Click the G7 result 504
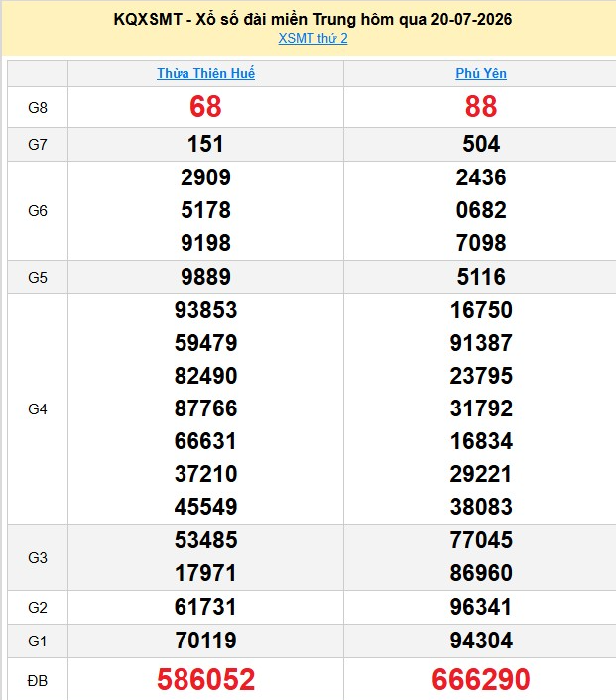This screenshot has width=616, height=700. (481, 144)
